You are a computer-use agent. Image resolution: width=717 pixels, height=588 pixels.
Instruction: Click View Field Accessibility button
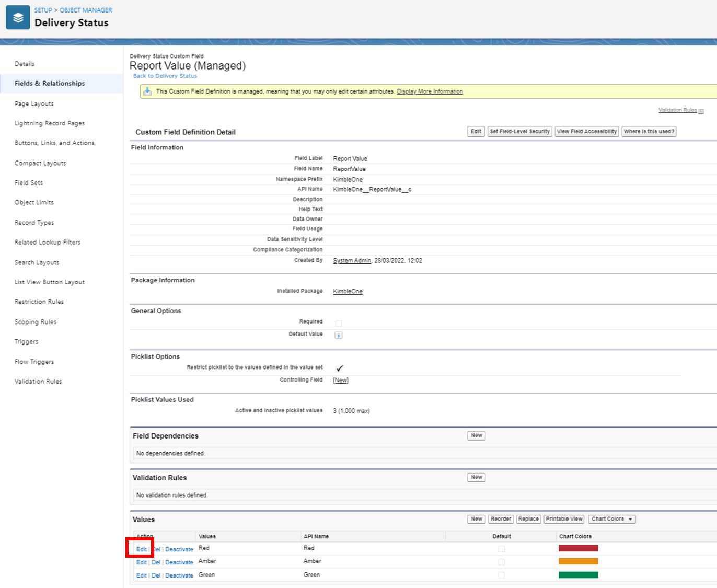587,132
